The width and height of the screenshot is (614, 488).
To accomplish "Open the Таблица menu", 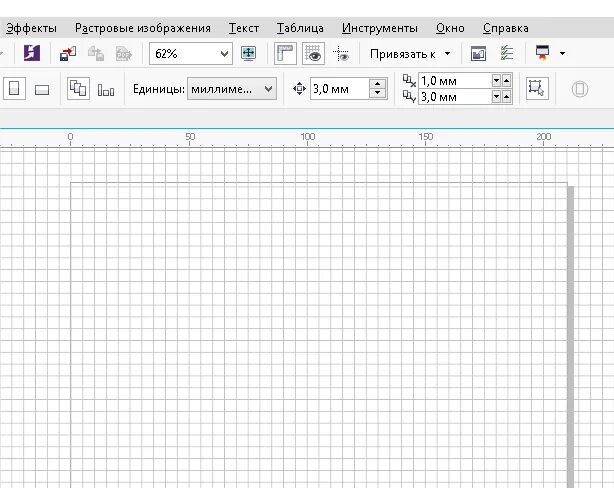I will 300,28.
